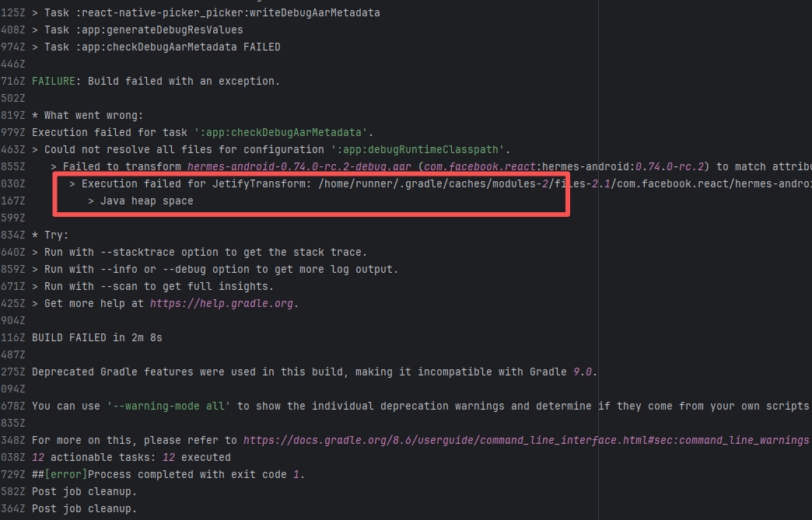The width and height of the screenshot is (812, 520).
Task: Select the 'Process completed with exit code 1' error
Action: [168, 474]
